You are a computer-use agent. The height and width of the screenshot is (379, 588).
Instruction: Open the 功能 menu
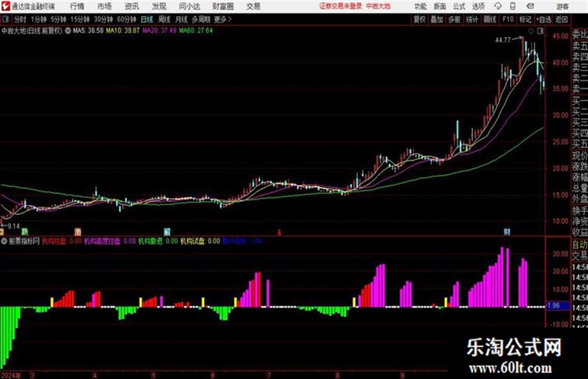(421, 6)
